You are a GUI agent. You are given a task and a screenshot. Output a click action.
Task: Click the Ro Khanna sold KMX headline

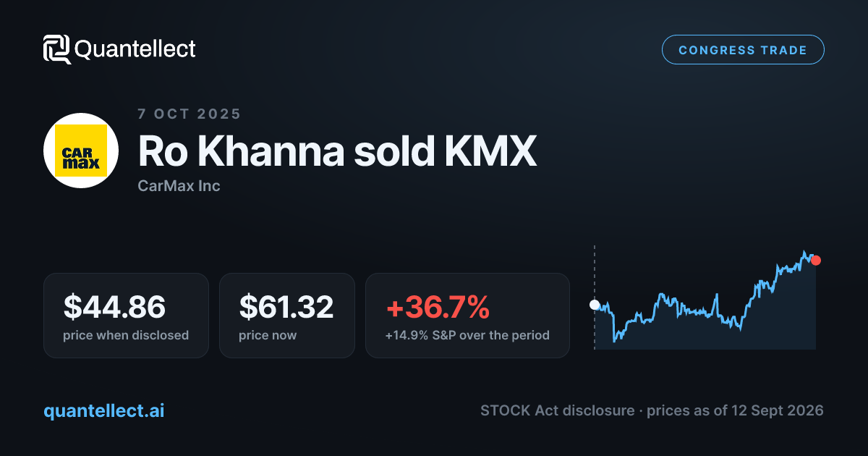click(x=337, y=151)
